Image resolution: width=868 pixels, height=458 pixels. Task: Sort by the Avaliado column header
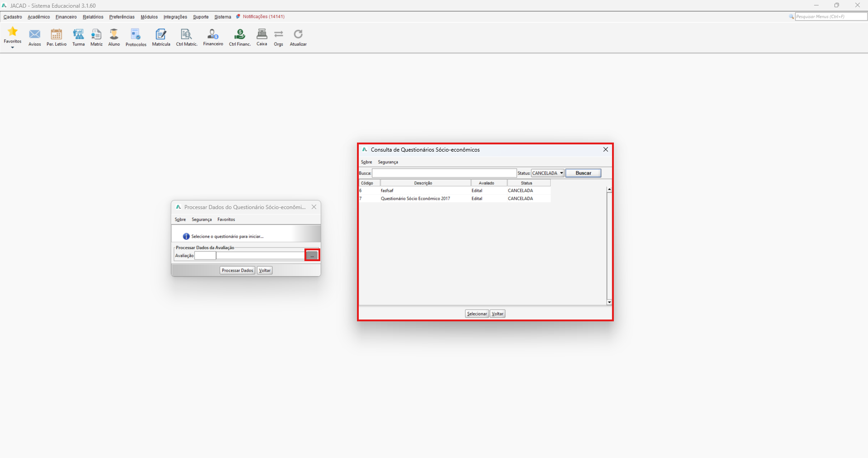pos(489,183)
